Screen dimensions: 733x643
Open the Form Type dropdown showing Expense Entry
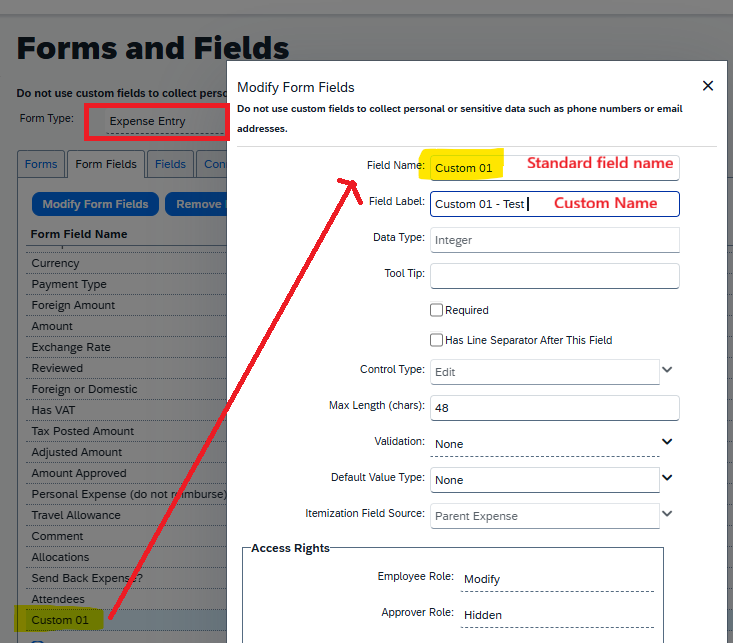pyautogui.click(x=166, y=122)
